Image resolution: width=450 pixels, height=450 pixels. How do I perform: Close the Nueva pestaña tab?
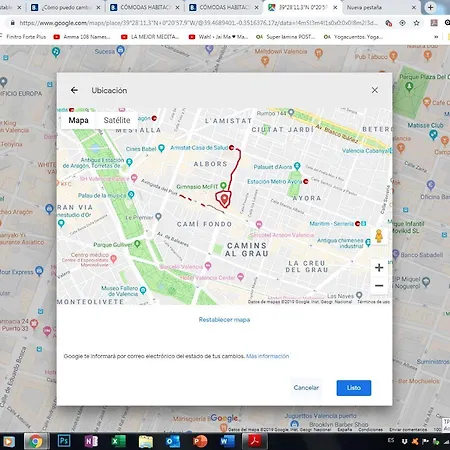[414, 7]
